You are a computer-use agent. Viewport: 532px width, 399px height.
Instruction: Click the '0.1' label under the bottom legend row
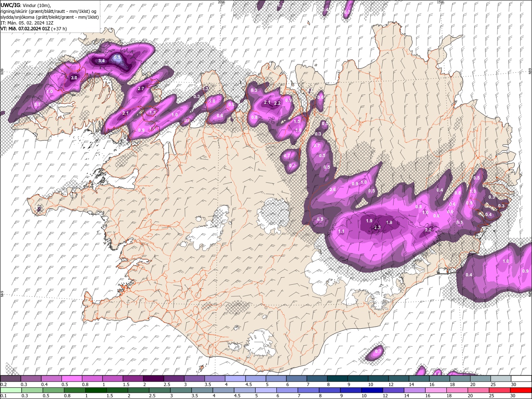(x=3, y=396)
